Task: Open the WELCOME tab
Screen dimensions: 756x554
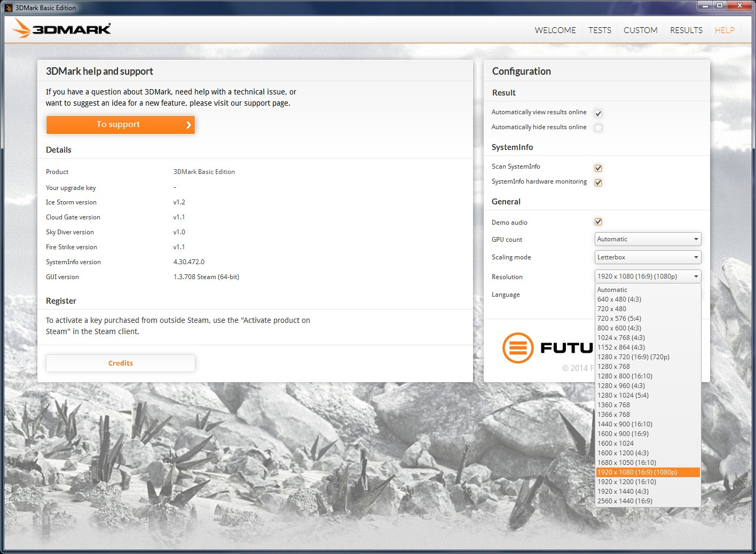Action: pyautogui.click(x=555, y=30)
